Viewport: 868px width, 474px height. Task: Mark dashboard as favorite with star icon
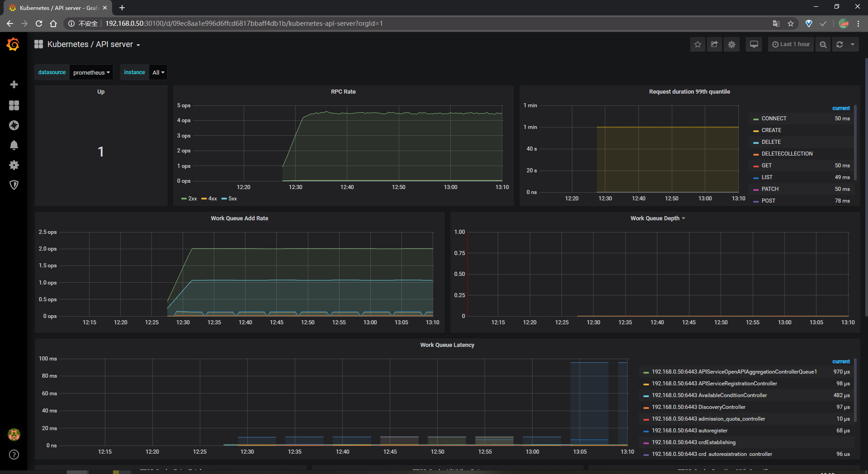coord(698,44)
